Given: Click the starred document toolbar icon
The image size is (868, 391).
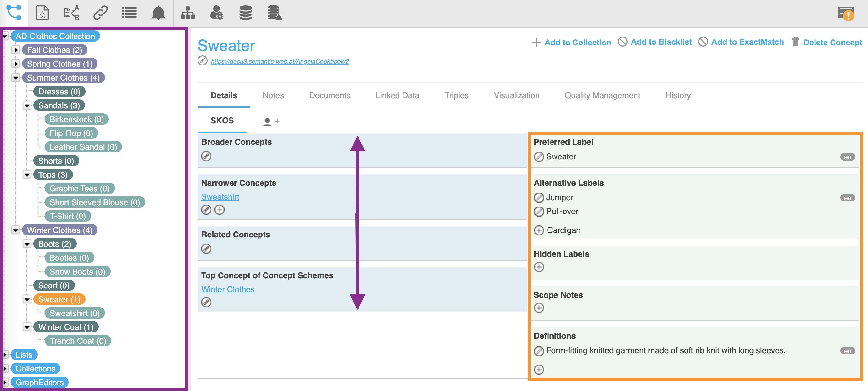Looking at the screenshot, I should click(42, 13).
